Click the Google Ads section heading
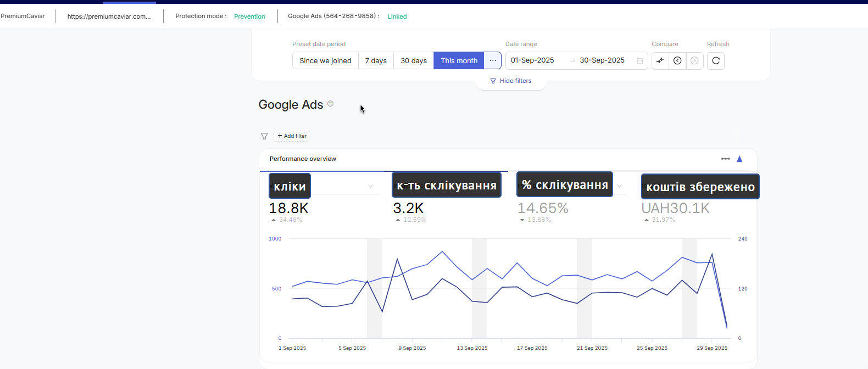The width and height of the screenshot is (868, 369). click(291, 104)
